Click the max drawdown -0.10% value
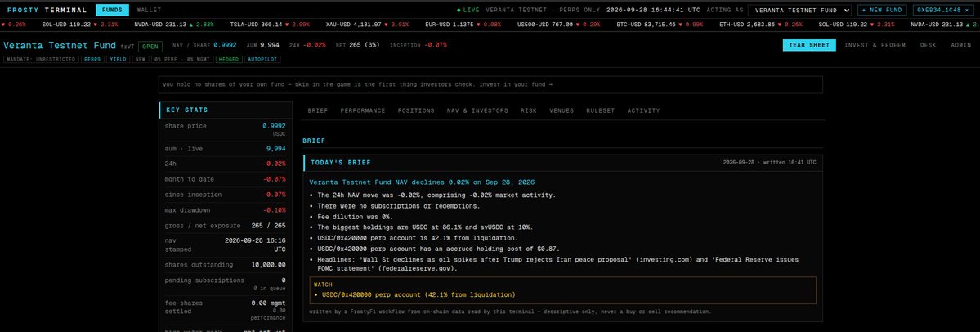The width and height of the screenshot is (980, 332). pyautogui.click(x=275, y=209)
